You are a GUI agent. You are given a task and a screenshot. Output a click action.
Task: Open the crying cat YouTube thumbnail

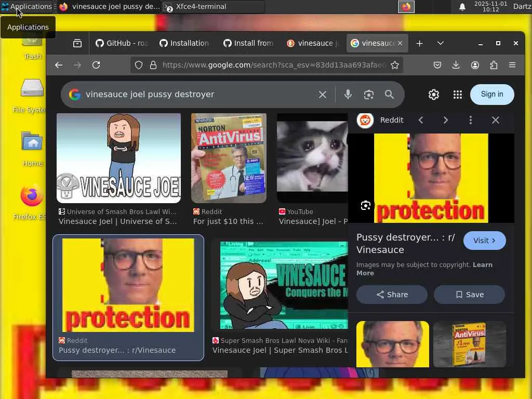click(x=312, y=158)
